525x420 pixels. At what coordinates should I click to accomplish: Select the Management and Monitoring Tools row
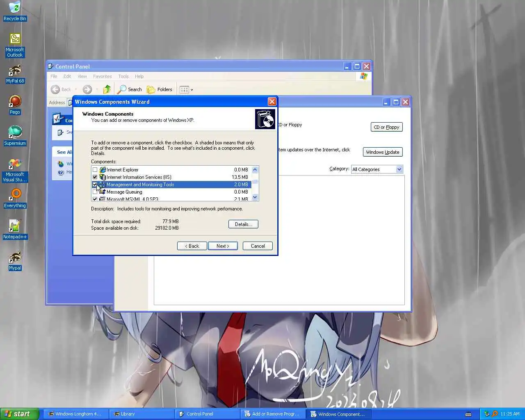pyautogui.click(x=171, y=184)
